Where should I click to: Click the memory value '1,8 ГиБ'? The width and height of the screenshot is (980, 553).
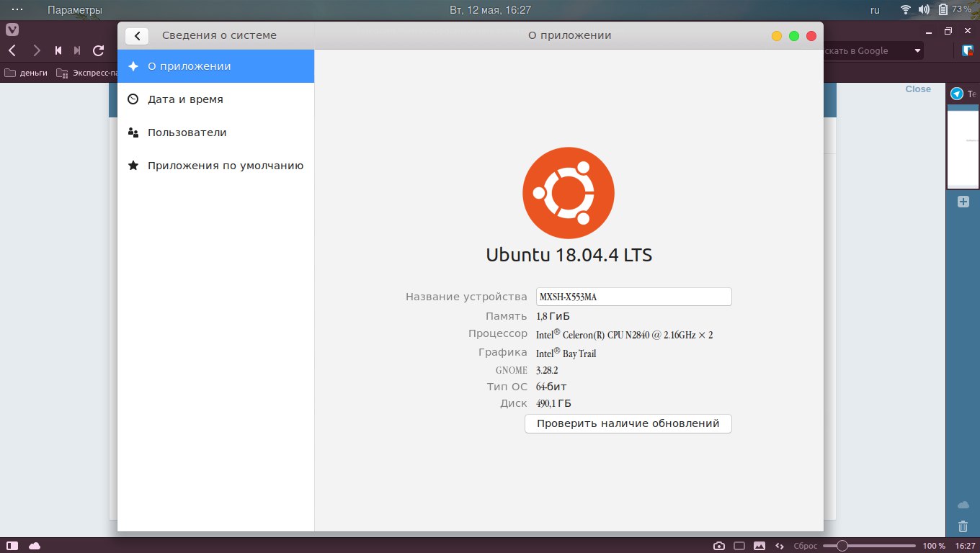pos(553,316)
